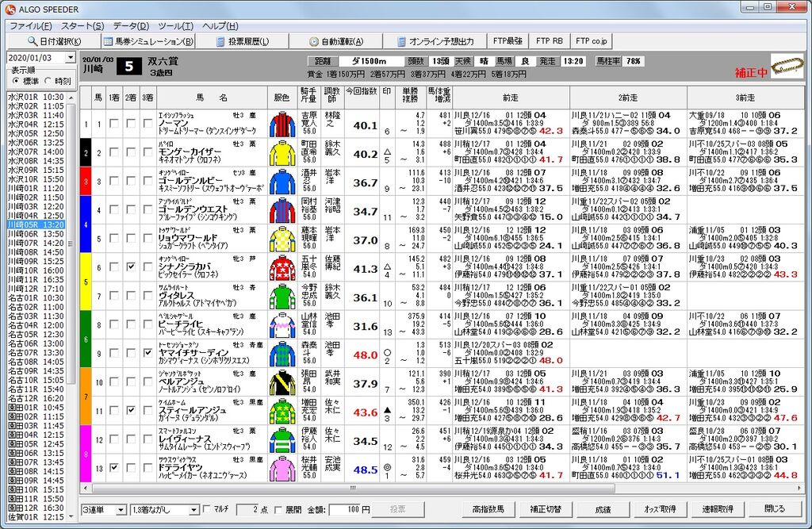Image resolution: width=812 pixels, height=529 pixels.
Task: Select race 佐賀01R 12:15
Action: coord(36,516)
